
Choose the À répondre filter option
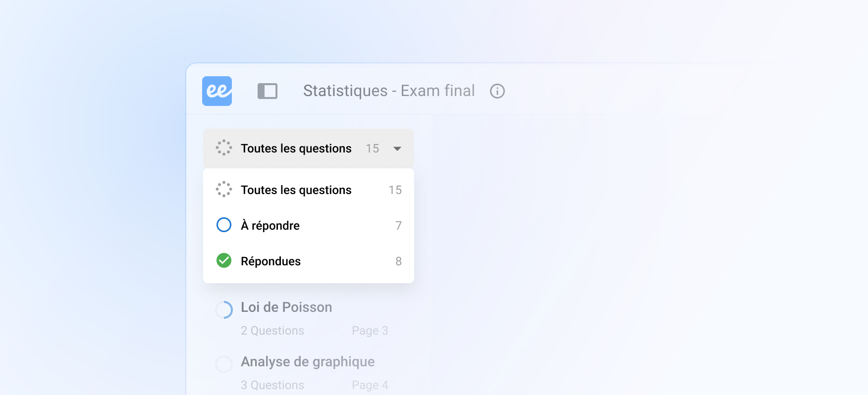coord(270,226)
